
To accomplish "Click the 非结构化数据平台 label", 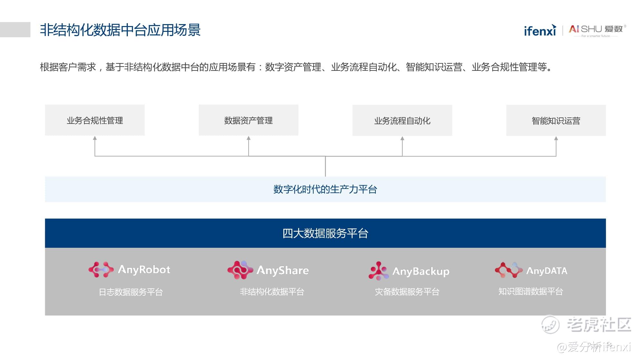I will [x=272, y=292].
